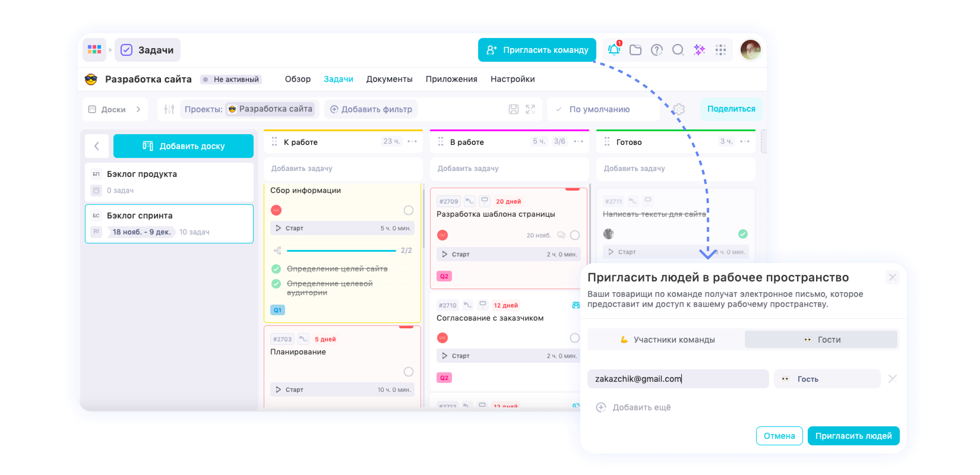The width and height of the screenshot is (980, 475).
Task: Click the 2/2 subtask progress bar
Action: click(x=341, y=251)
